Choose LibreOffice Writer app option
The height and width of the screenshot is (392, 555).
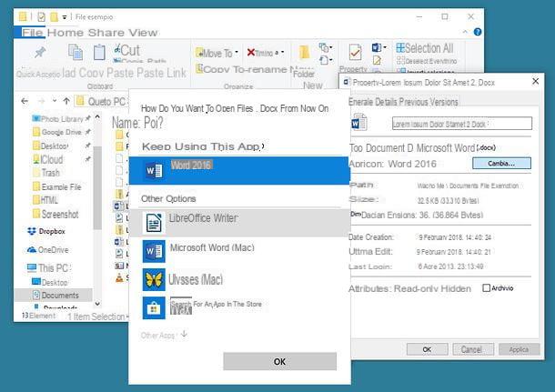tap(239, 223)
